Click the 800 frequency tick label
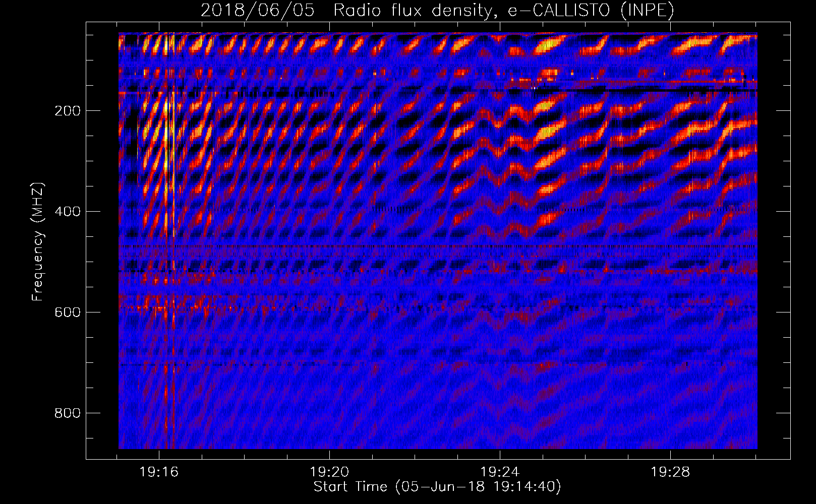The image size is (816, 504). [x=68, y=413]
